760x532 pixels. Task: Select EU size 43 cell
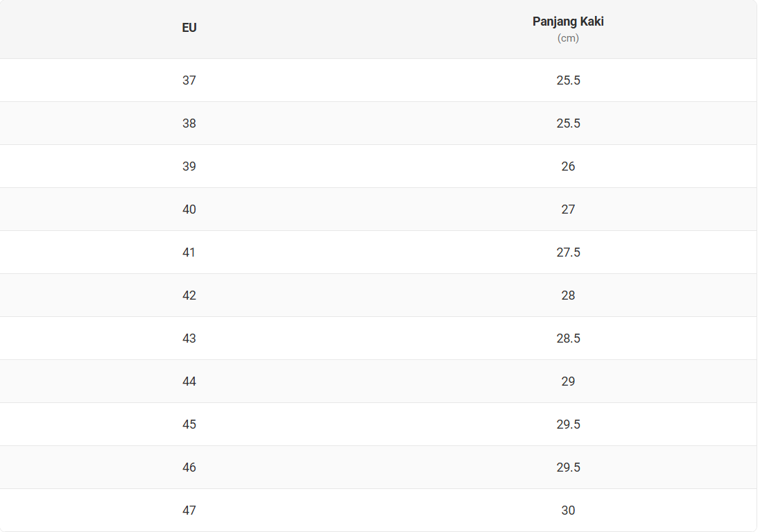pyautogui.click(x=189, y=338)
